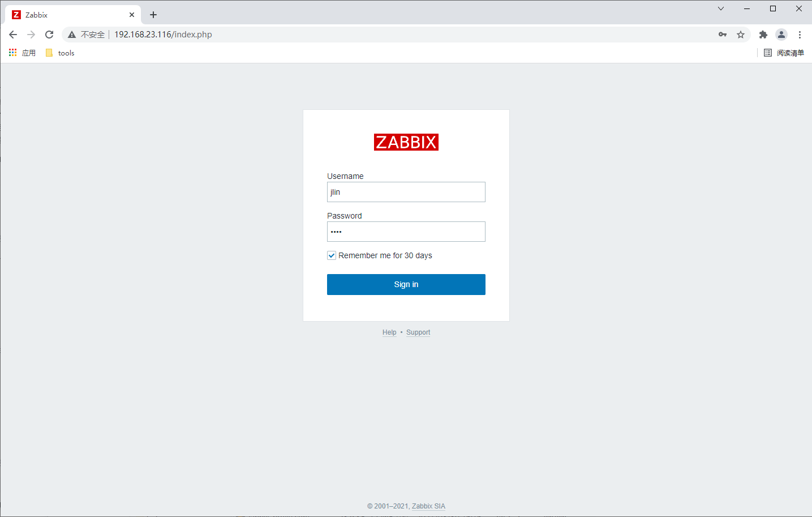Viewport: 812px width, 517px height.
Task: Uncheck Remember me for 30 days
Action: pos(332,255)
